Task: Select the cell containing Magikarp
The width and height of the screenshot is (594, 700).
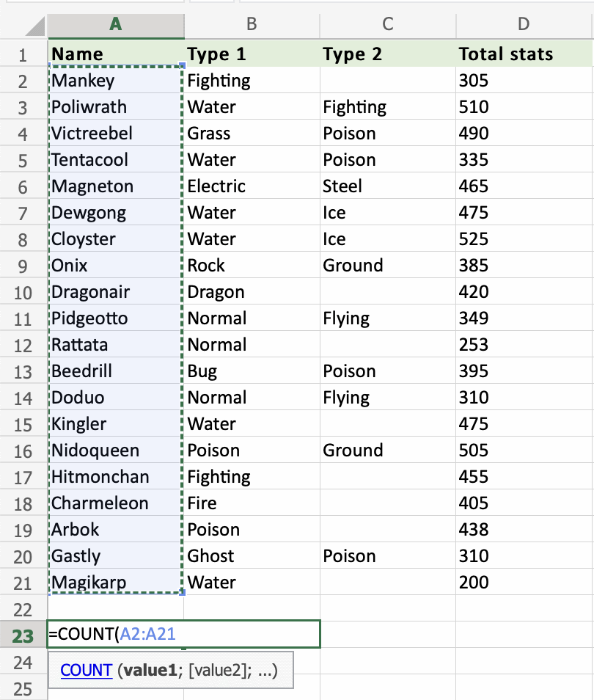Action: pos(115,583)
